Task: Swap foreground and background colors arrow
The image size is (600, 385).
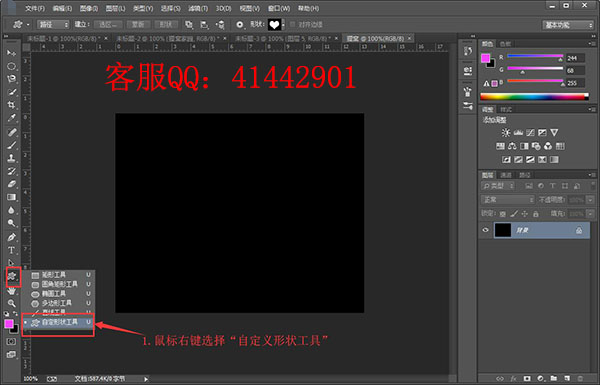Action: (15, 314)
